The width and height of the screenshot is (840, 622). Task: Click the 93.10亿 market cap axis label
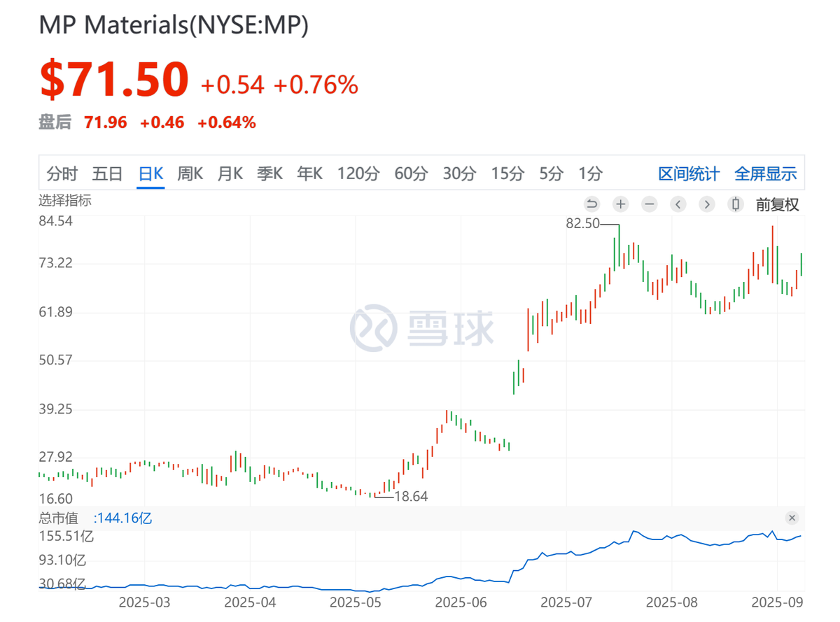[63, 560]
